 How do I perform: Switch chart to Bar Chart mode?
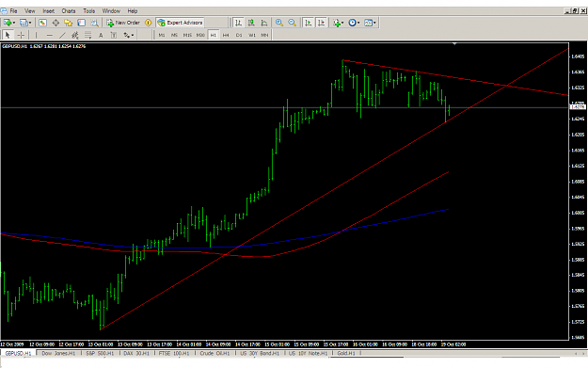tap(238, 23)
